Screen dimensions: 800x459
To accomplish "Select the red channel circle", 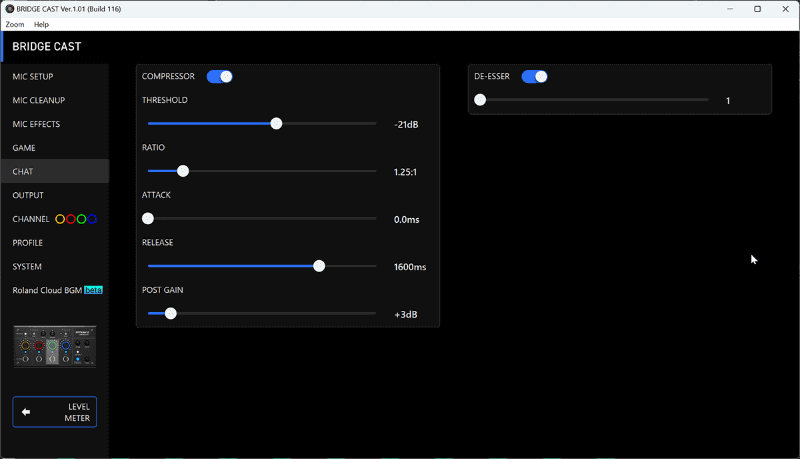I will coord(71,219).
